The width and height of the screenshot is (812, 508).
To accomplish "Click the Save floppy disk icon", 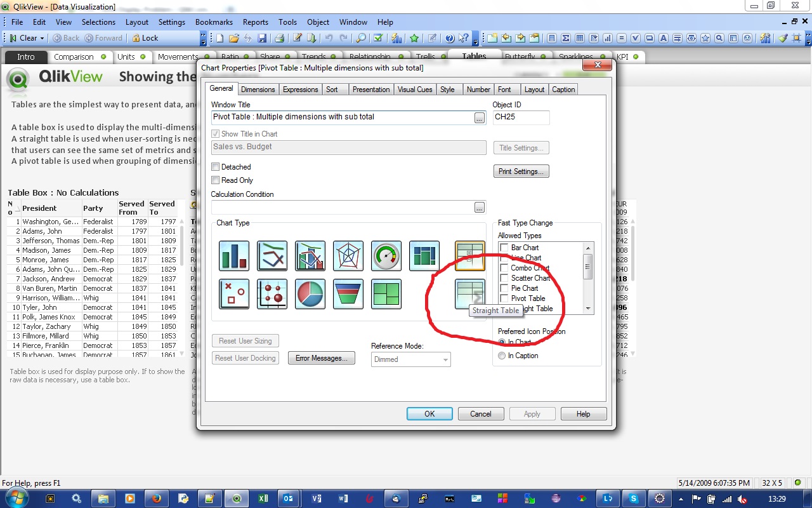I will tap(262, 38).
